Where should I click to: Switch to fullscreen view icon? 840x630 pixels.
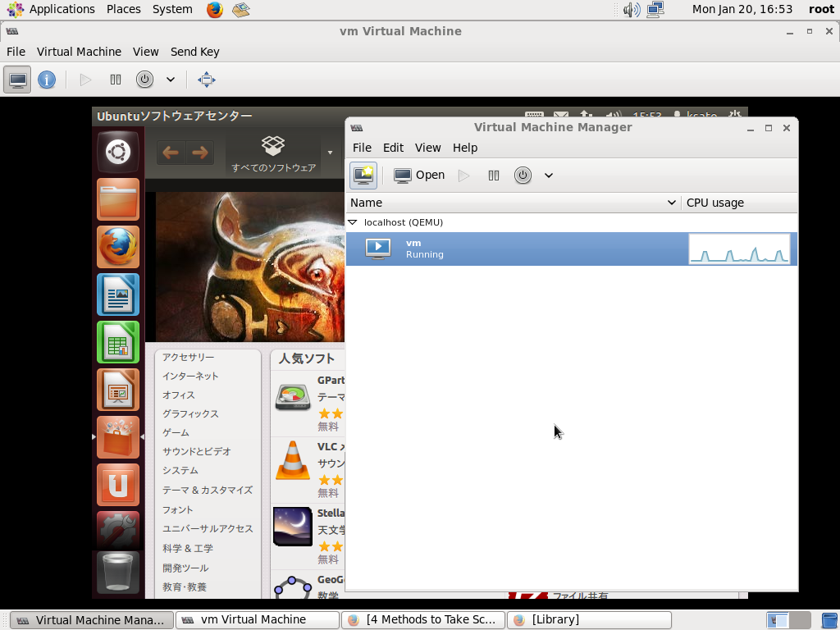click(x=206, y=80)
